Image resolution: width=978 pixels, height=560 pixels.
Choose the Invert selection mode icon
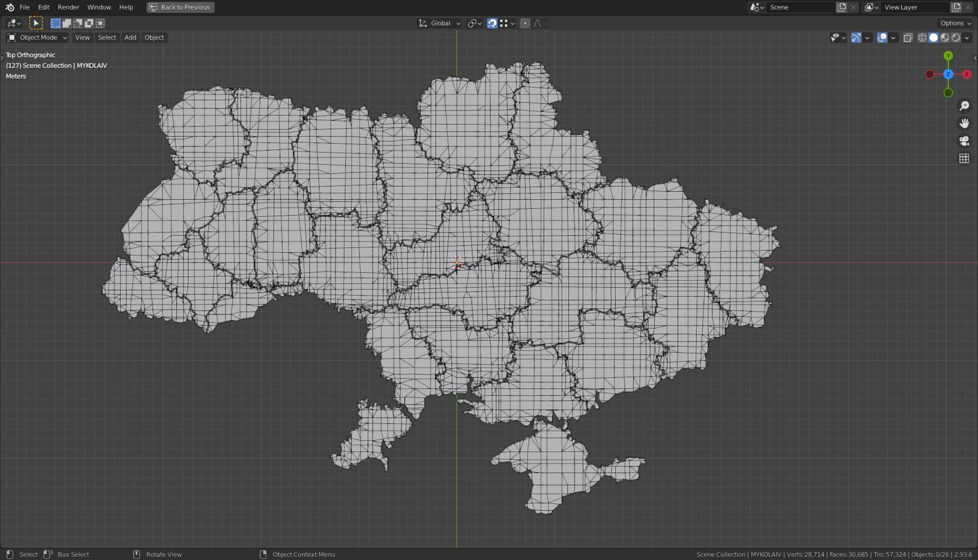(89, 23)
